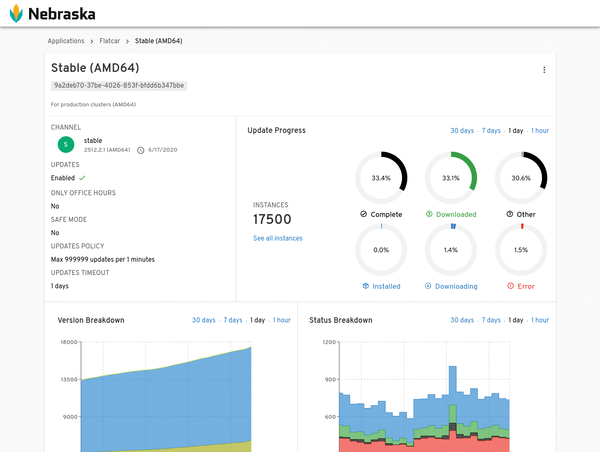Switch Version Breakdown to 30 days
The height and width of the screenshot is (452, 600).
pos(204,320)
